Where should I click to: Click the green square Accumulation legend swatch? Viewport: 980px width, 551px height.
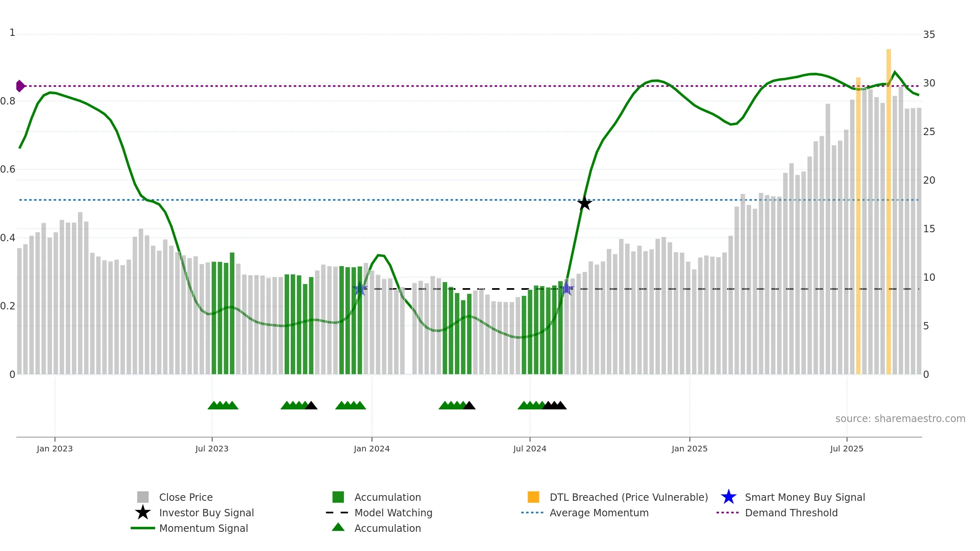tap(338, 497)
